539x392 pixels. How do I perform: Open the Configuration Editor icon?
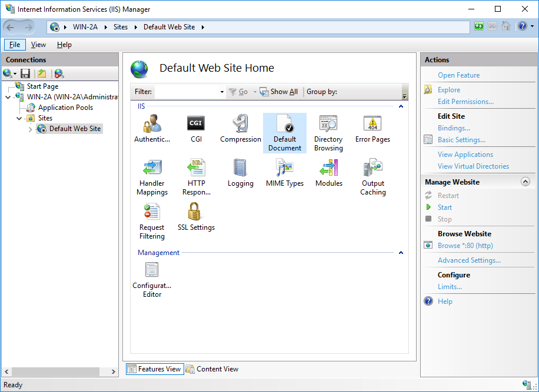(x=152, y=270)
